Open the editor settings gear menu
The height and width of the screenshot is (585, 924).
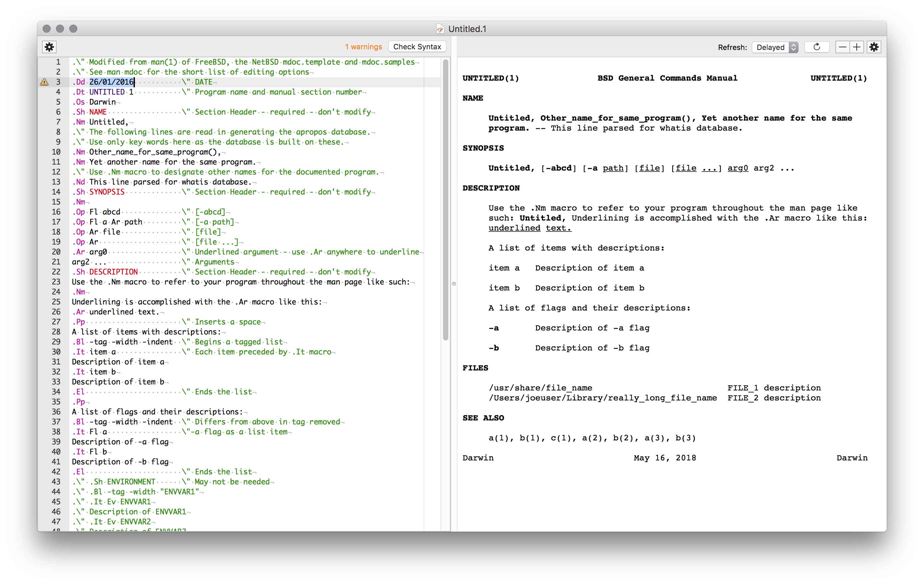[x=50, y=47]
